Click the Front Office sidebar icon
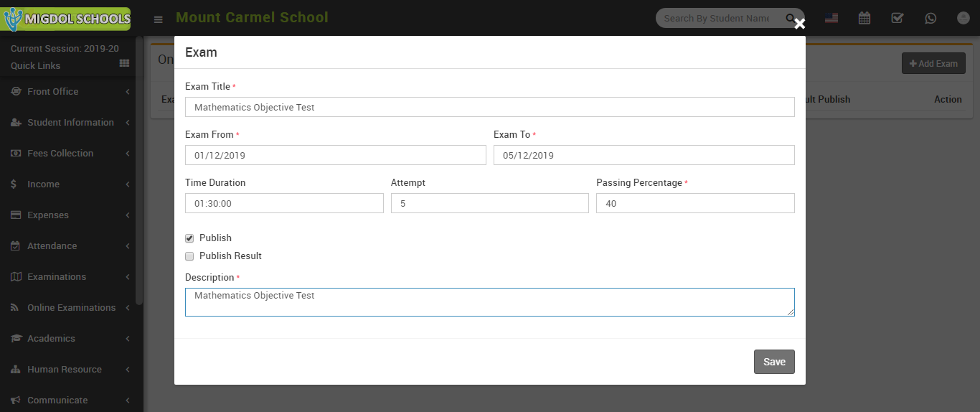The height and width of the screenshot is (412, 980). [16, 92]
